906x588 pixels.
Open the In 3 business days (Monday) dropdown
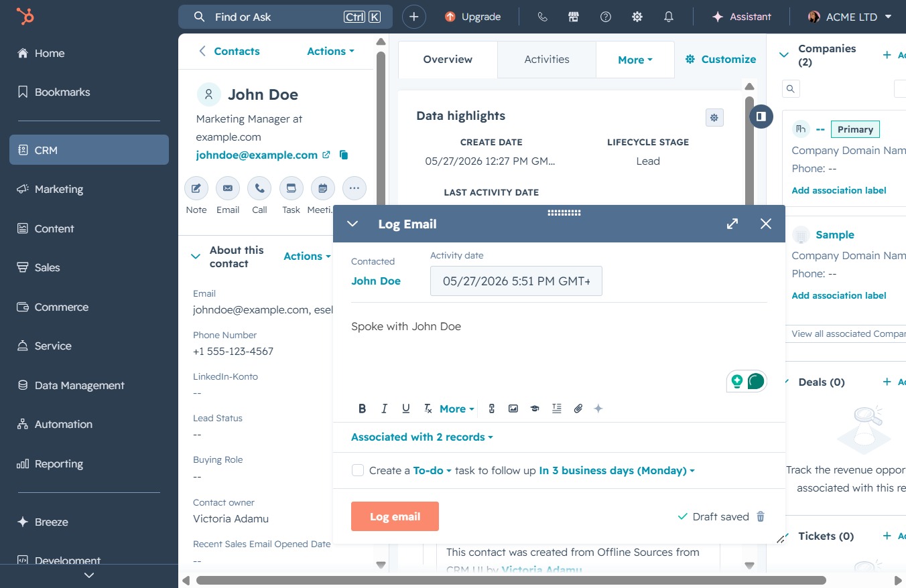click(617, 470)
